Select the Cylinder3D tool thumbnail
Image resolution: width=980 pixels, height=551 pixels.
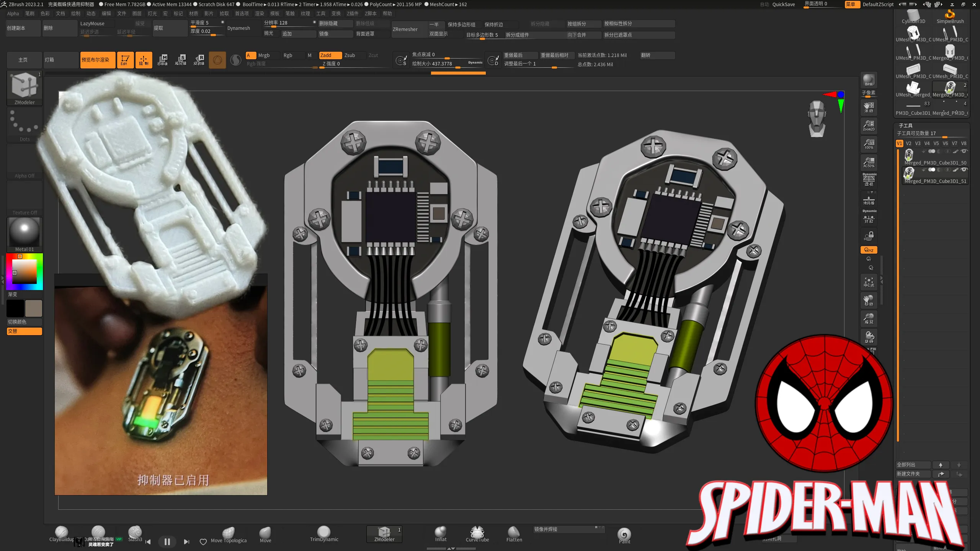point(913,16)
